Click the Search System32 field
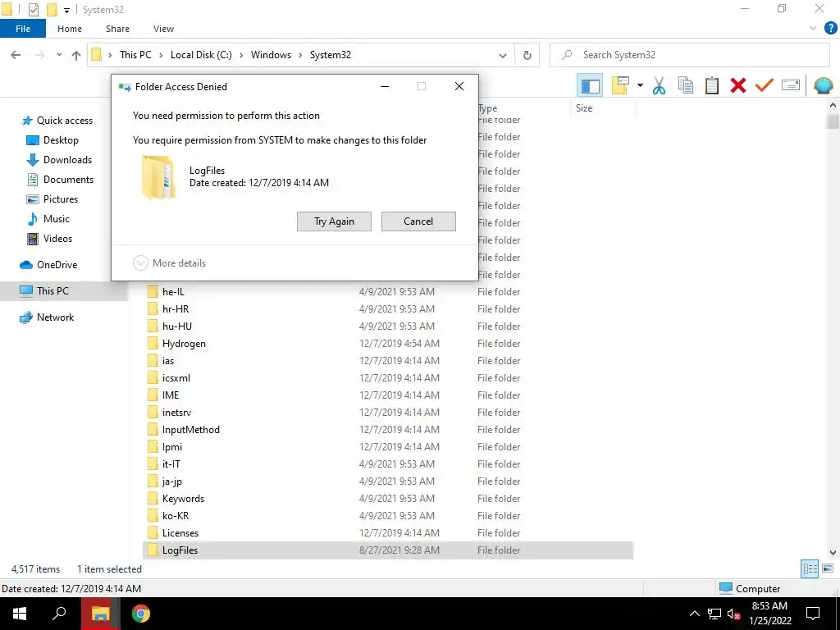Viewport: 840px width, 630px height. 689,55
